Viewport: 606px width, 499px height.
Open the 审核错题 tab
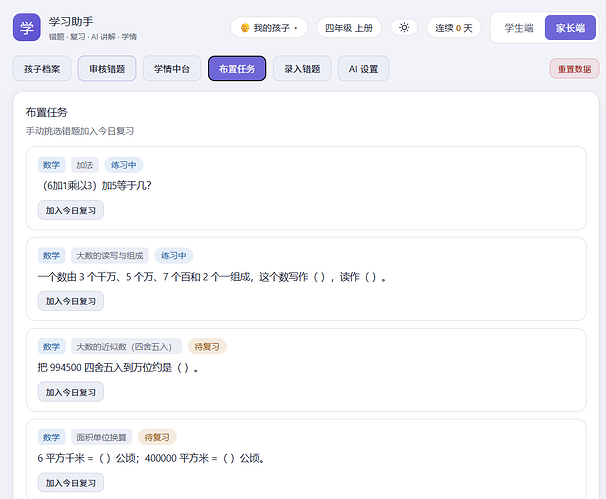tap(107, 69)
